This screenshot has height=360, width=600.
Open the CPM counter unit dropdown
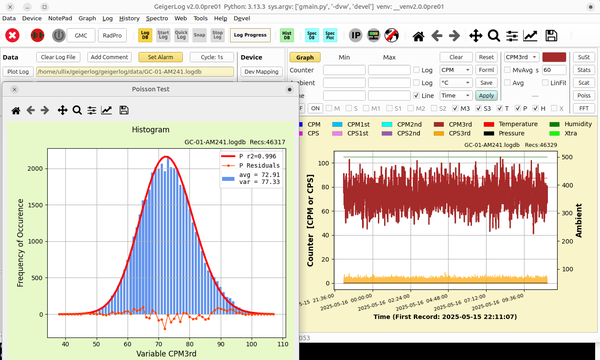(456, 70)
